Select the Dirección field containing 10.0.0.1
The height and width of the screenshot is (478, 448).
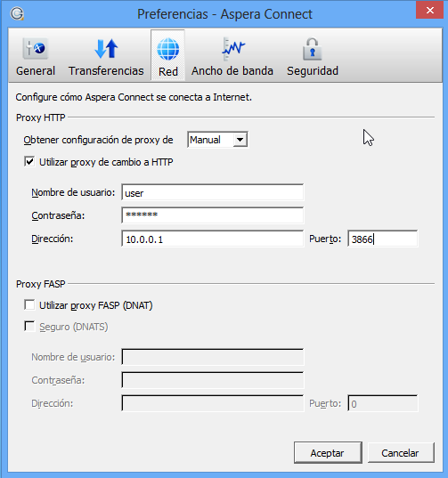point(213,239)
